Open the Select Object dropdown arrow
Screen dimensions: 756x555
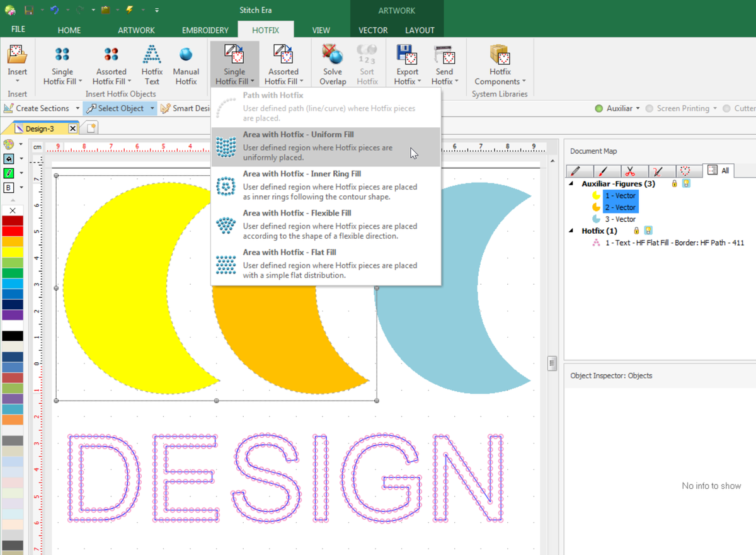pos(151,108)
